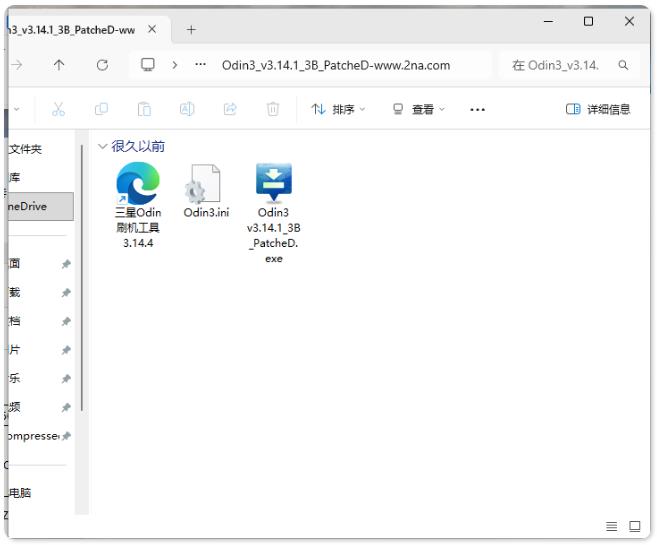Refresh the current folder view
The height and width of the screenshot is (545, 657).
[102, 65]
